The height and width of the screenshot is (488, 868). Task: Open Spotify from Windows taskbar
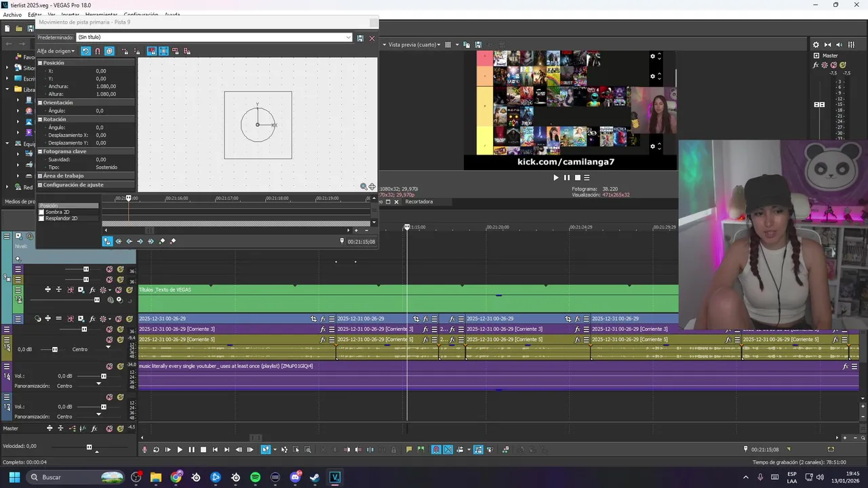pyautogui.click(x=255, y=477)
